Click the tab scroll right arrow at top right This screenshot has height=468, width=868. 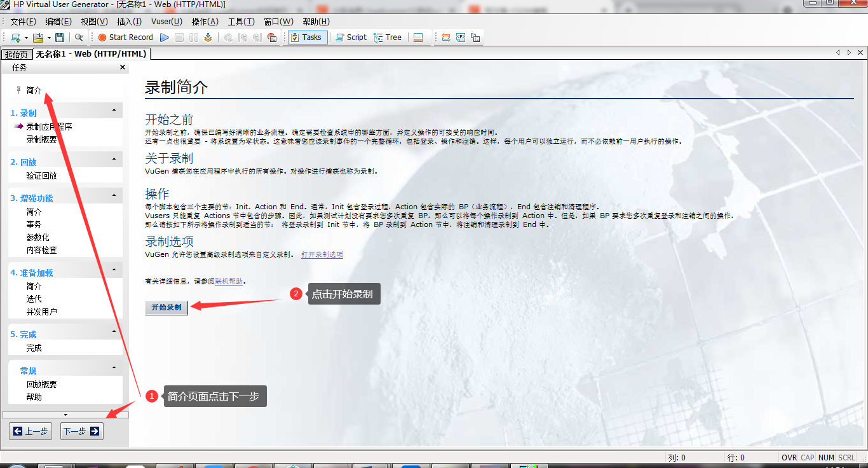click(x=850, y=53)
